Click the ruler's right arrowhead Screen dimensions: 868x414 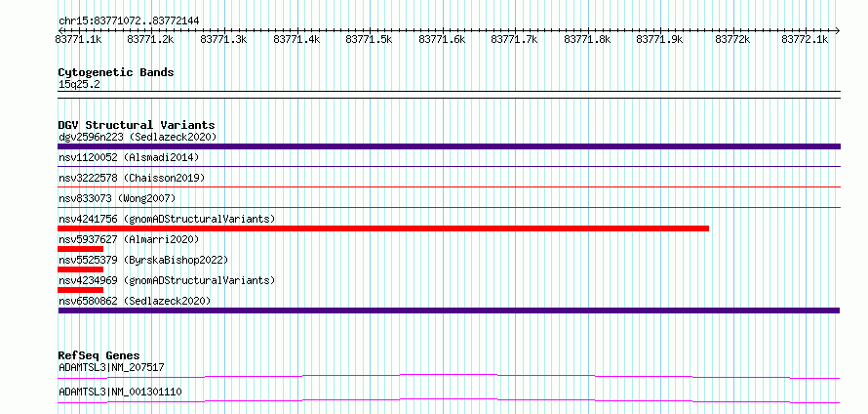(838, 30)
